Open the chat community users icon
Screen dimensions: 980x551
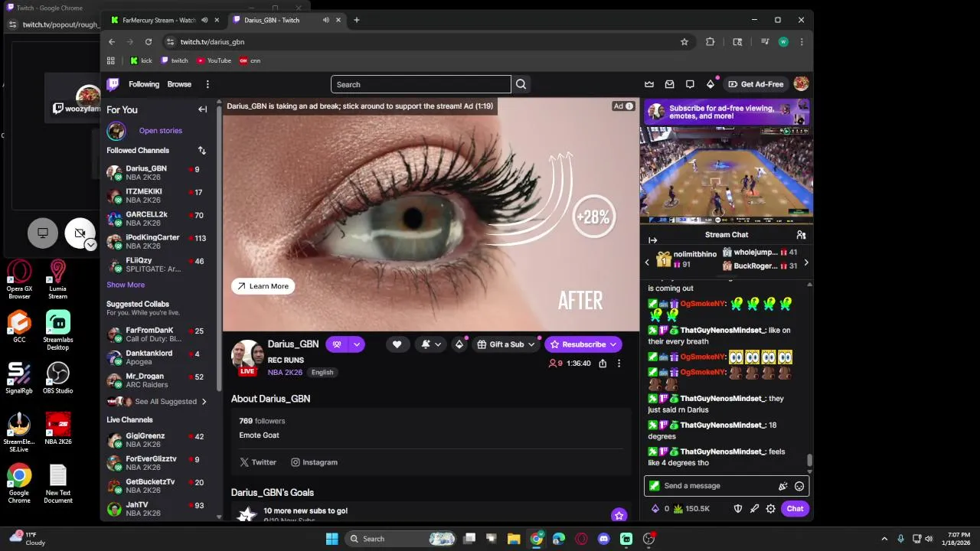801,235
